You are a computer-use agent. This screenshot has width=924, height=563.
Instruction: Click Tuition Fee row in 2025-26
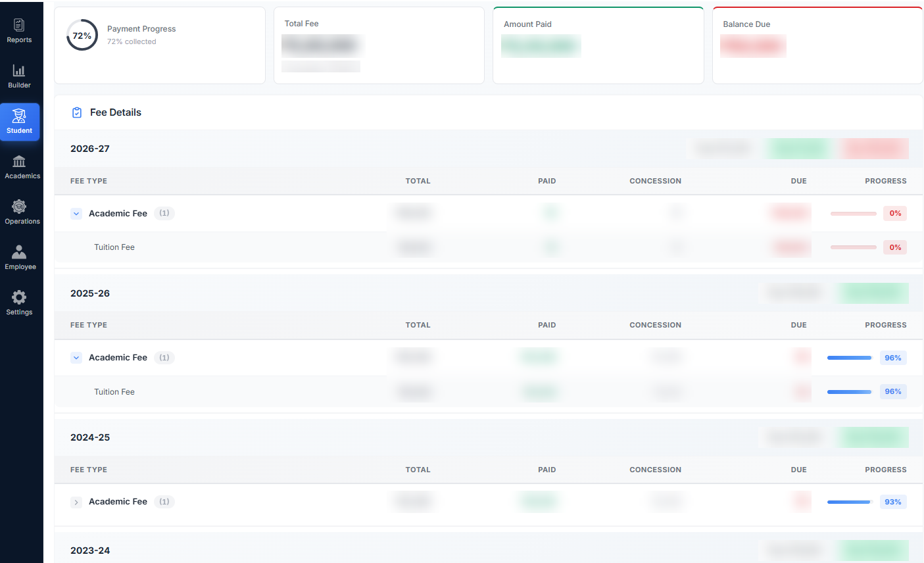pos(488,392)
